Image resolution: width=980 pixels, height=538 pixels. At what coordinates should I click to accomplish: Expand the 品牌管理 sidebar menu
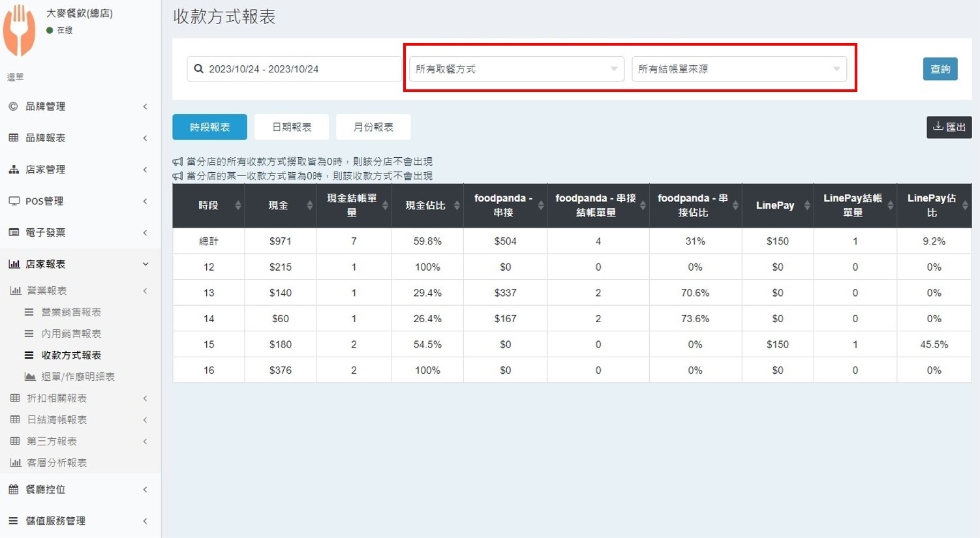pyautogui.click(x=80, y=106)
